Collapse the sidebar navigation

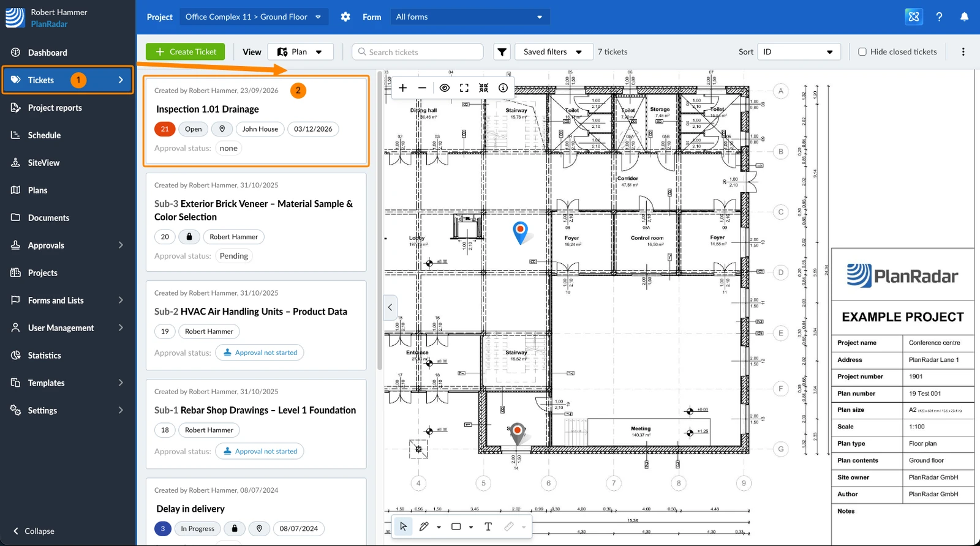34,531
